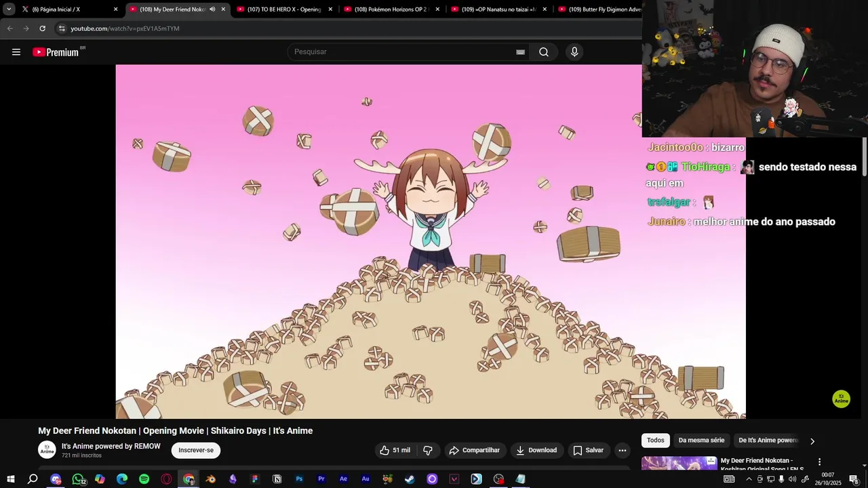Open the on-screen keyboard in search box
Screen dimensions: 868x488
pos(520,52)
